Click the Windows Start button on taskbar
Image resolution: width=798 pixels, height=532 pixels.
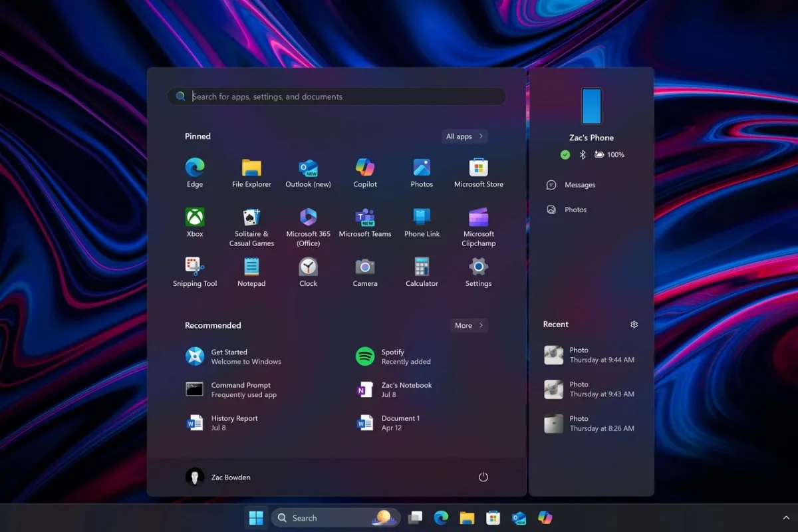(x=256, y=518)
